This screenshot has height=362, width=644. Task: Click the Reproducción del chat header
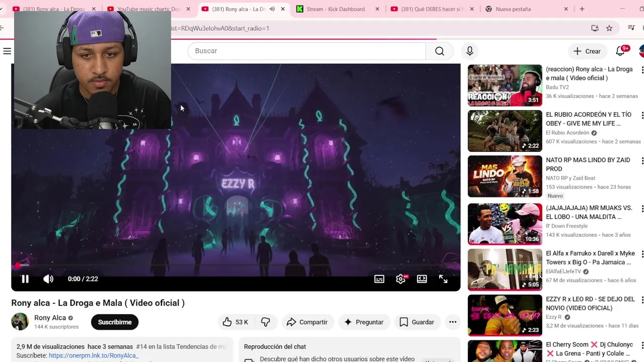click(275, 346)
